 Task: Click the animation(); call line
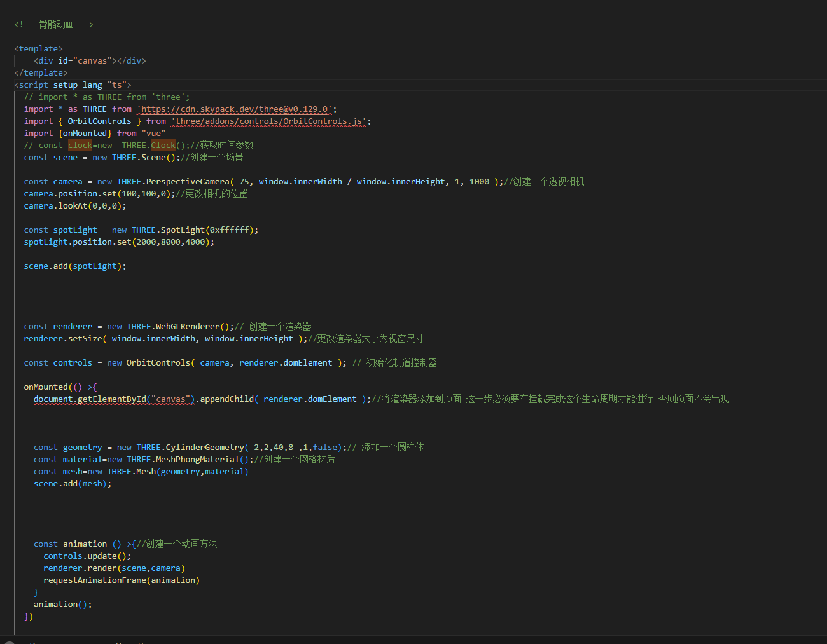[x=63, y=605]
